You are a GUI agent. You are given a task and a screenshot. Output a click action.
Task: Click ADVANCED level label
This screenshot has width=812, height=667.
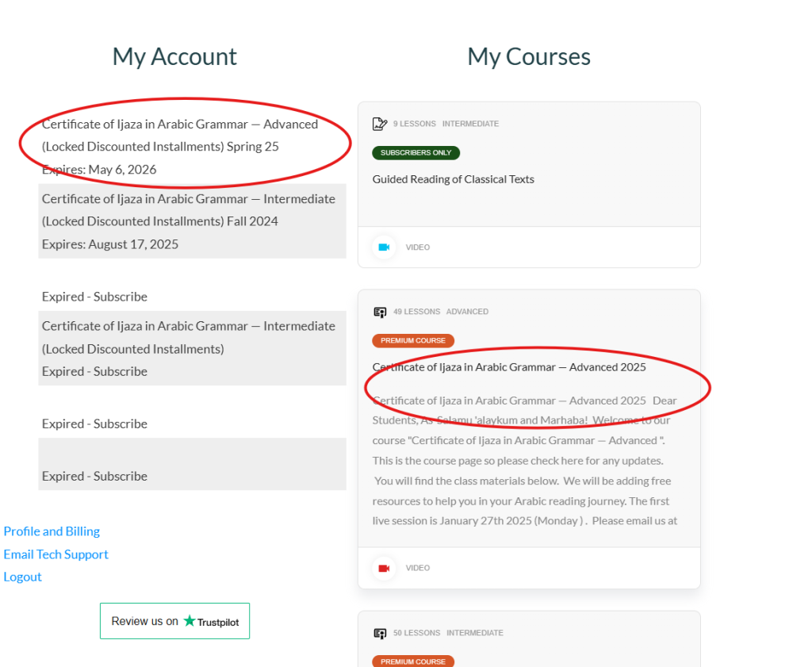[467, 312]
